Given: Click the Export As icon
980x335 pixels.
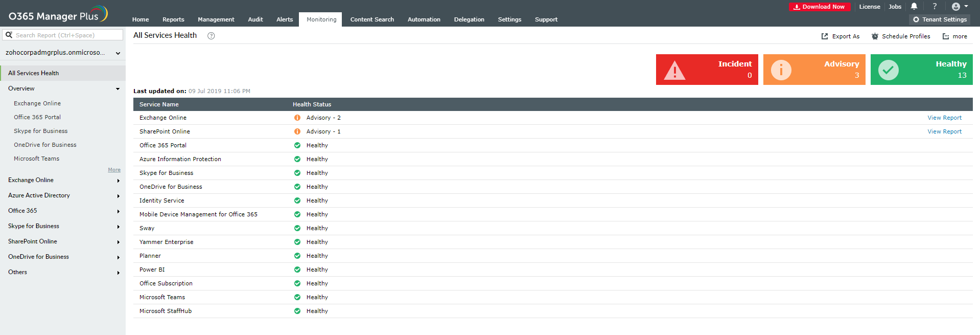Looking at the screenshot, I should pyautogui.click(x=825, y=36).
